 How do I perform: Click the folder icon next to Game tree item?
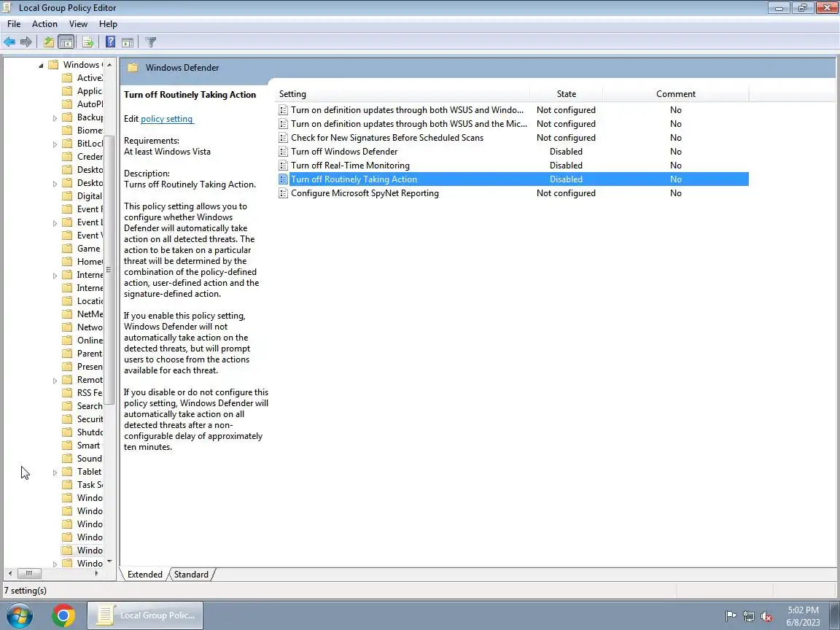click(x=67, y=249)
